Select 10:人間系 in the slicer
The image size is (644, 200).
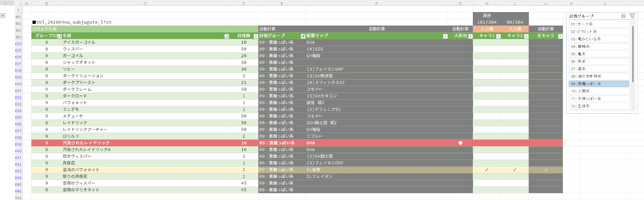pos(599,91)
